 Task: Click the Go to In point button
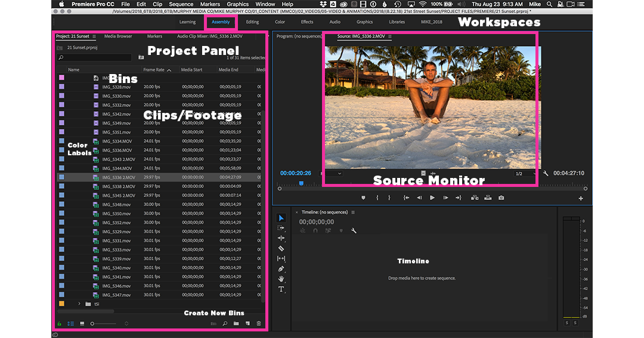[406, 198]
